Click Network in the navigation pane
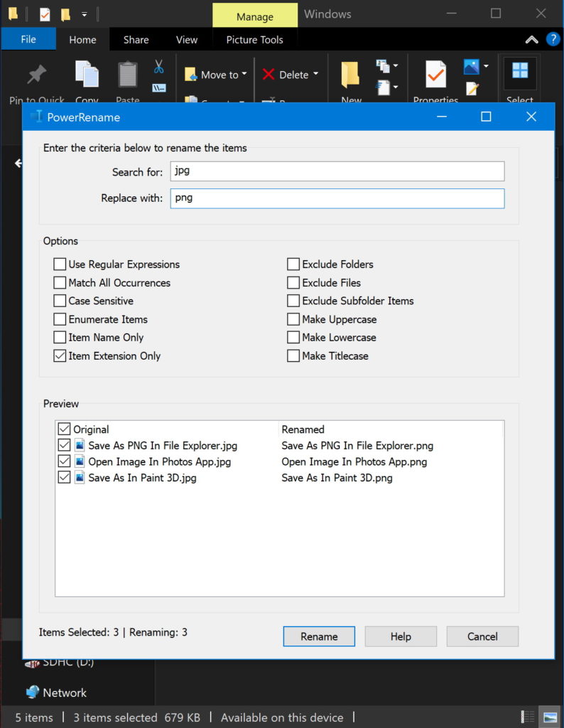564x728 pixels. pyautogui.click(x=65, y=692)
